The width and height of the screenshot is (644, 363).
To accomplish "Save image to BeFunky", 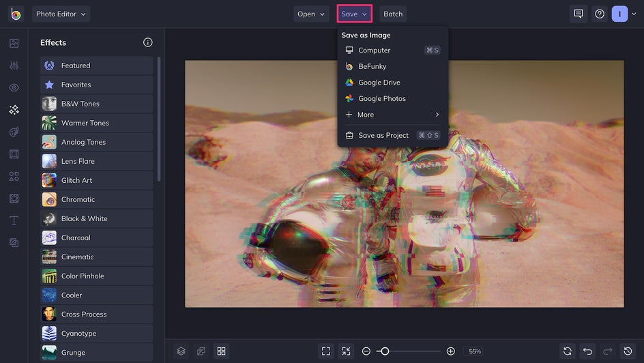I will coord(393,66).
